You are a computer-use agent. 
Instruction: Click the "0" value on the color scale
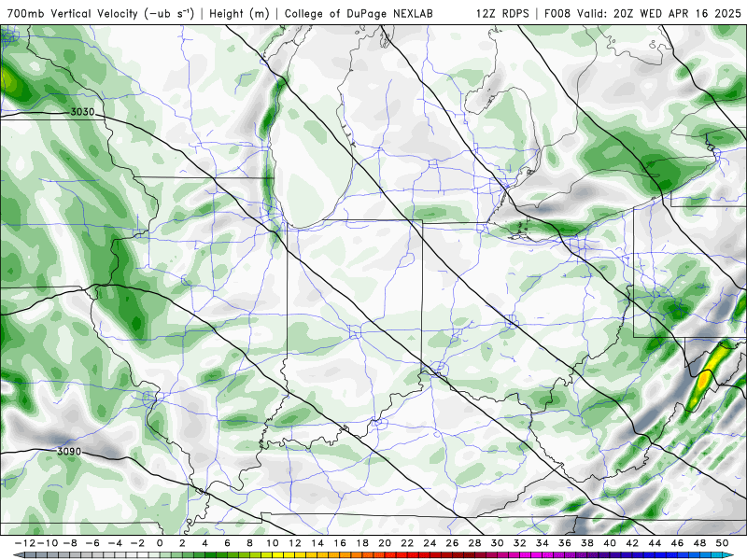(x=160, y=543)
